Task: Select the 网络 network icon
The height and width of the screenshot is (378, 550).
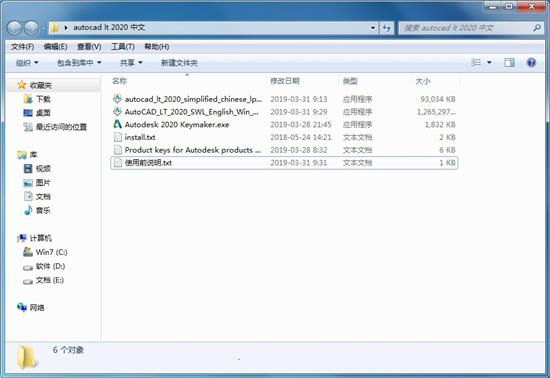Action: [22, 308]
